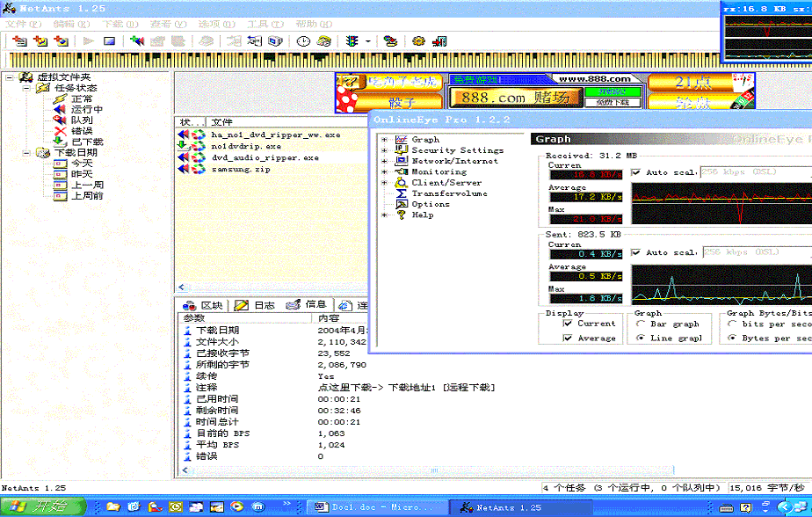Viewport: 812px width, 517px height.
Task: Click the info pane horizontal scrollbar thumb
Action: [434, 470]
